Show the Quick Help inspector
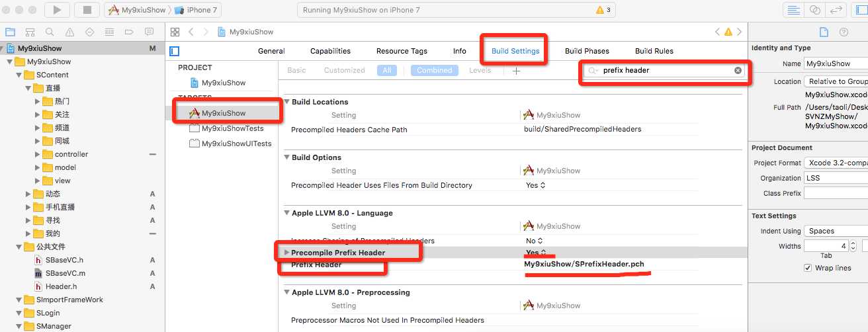Screen dimensions: 868x332 (844, 32)
